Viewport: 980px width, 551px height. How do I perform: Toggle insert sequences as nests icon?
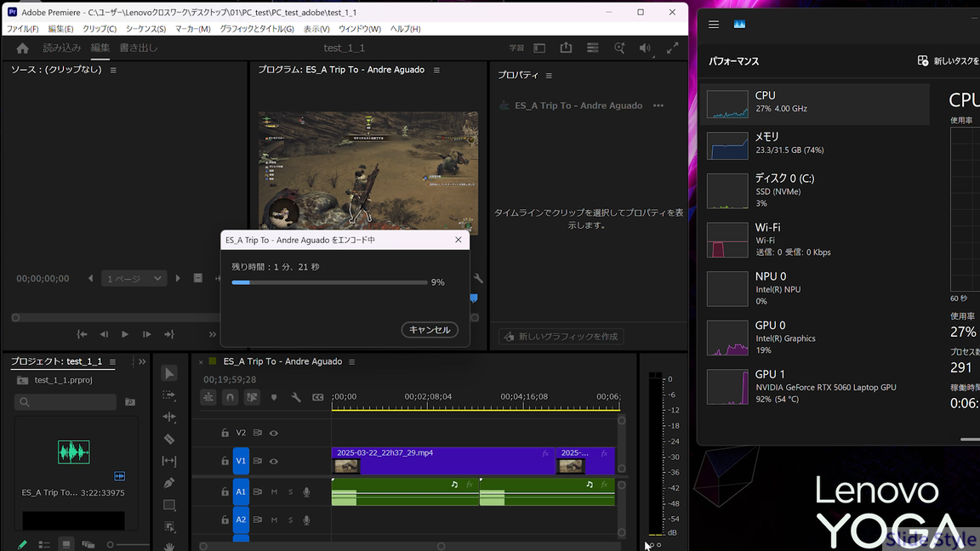click(x=208, y=397)
